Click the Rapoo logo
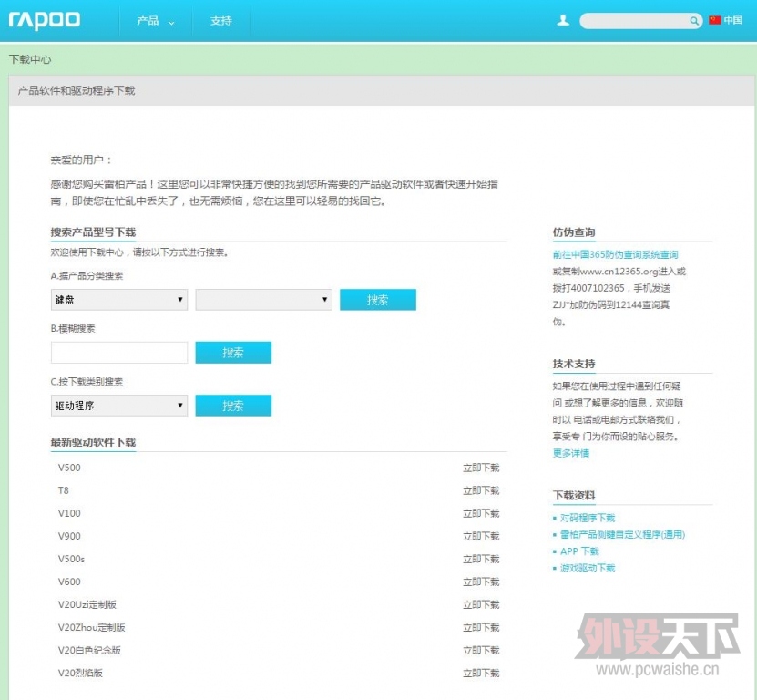This screenshot has height=700, width=757. [45, 20]
